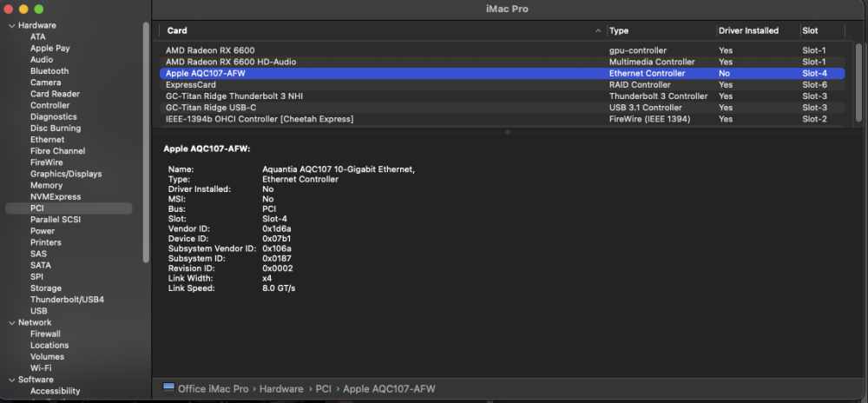Collapse the Hardware section in sidebar
Viewport: 868px width, 403px height.
[11, 25]
